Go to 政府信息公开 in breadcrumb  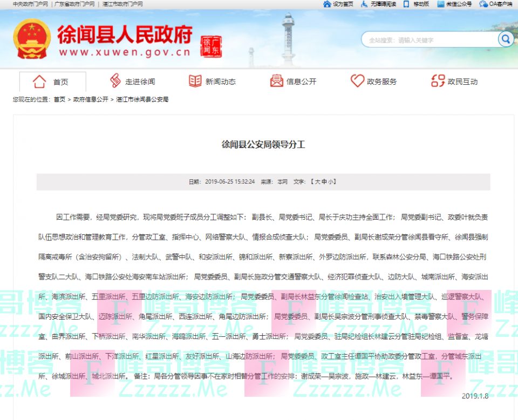(x=91, y=100)
